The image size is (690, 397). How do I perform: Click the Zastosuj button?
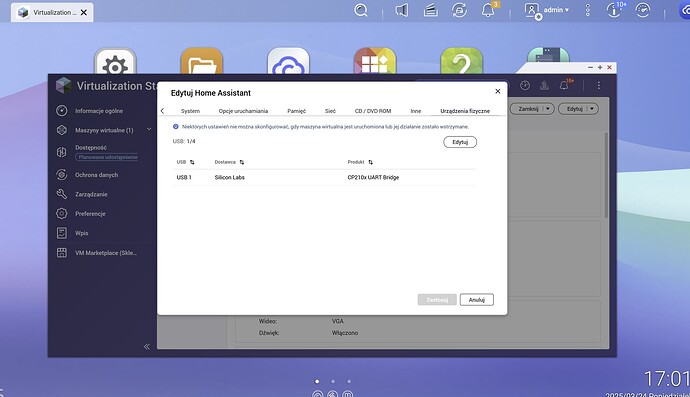pos(437,300)
